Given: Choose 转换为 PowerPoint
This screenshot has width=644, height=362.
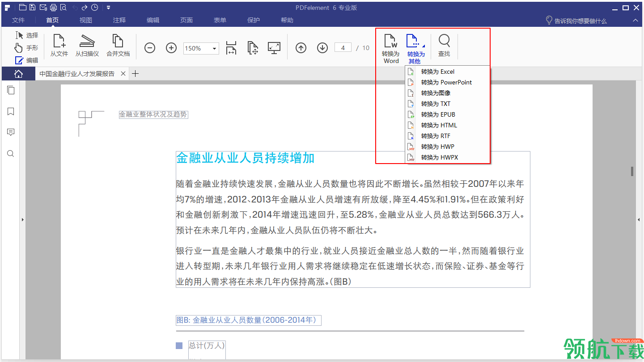Looking at the screenshot, I should pos(447,82).
